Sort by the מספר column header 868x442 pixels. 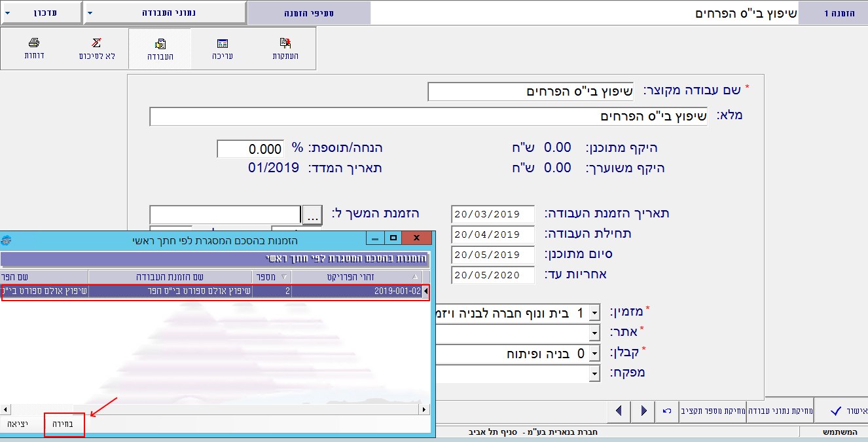[271, 276]
